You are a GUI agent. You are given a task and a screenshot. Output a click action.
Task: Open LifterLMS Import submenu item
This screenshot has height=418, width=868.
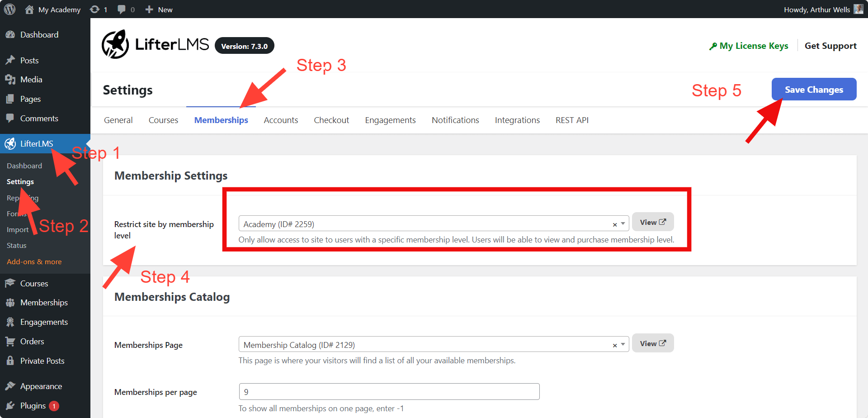18,230
